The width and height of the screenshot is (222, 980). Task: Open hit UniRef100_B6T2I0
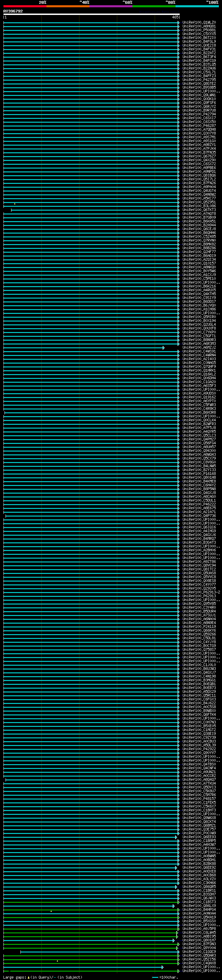click(x=199, y=38)
